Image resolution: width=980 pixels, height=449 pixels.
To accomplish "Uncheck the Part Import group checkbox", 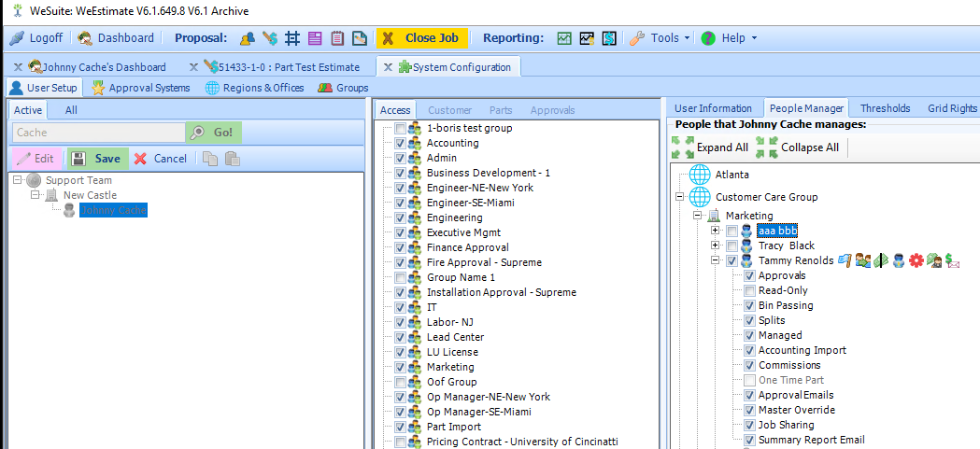I will pyautogui.click(x=401, y=428).
